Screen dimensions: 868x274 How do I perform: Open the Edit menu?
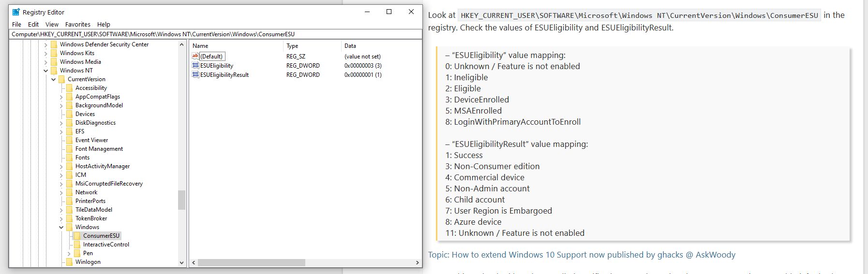coord(33,24)
